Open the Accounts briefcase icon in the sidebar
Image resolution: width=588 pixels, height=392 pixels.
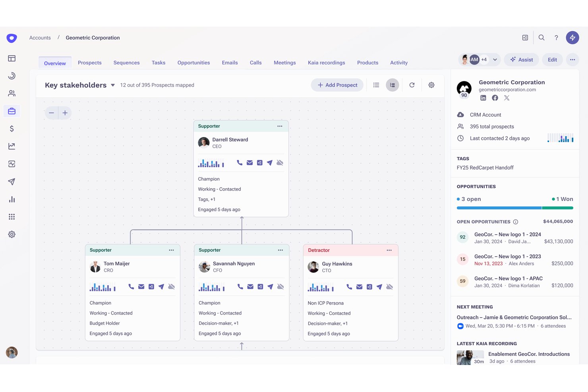coord(12,111)
